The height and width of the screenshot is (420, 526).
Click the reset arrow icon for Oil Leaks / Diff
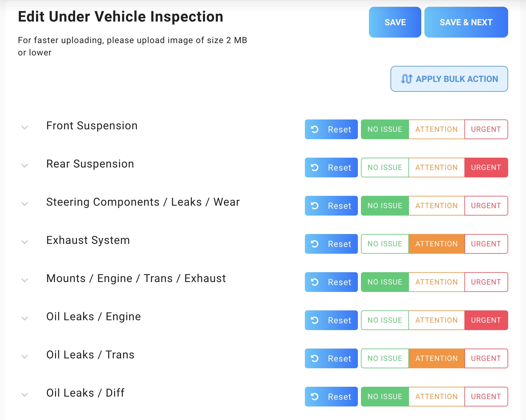tap(315, 397)
